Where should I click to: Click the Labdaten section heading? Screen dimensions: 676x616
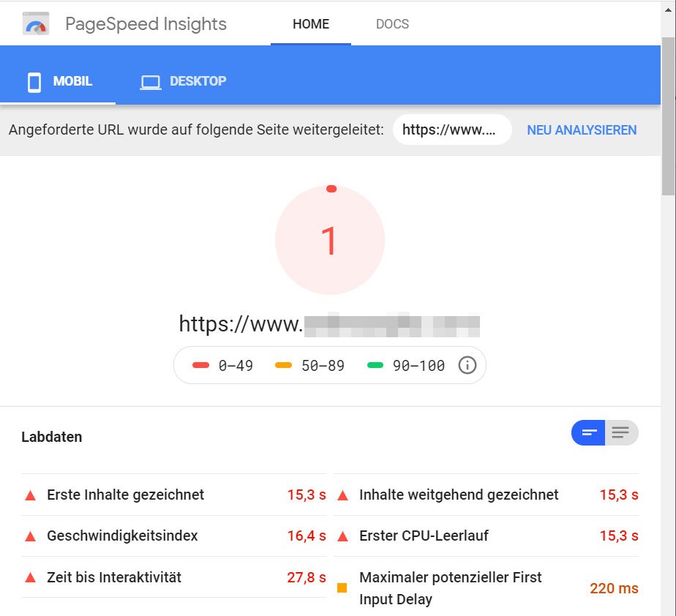point(52,437)
